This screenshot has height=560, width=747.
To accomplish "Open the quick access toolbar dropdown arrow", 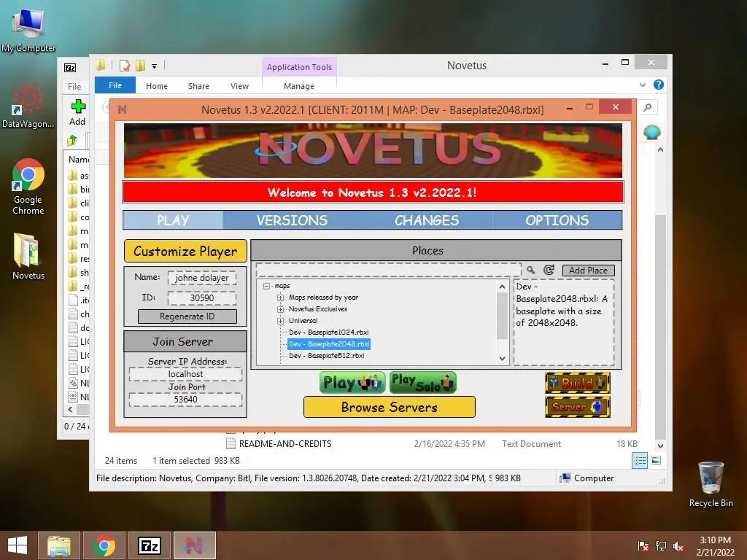I will click(x=155, y=66).
